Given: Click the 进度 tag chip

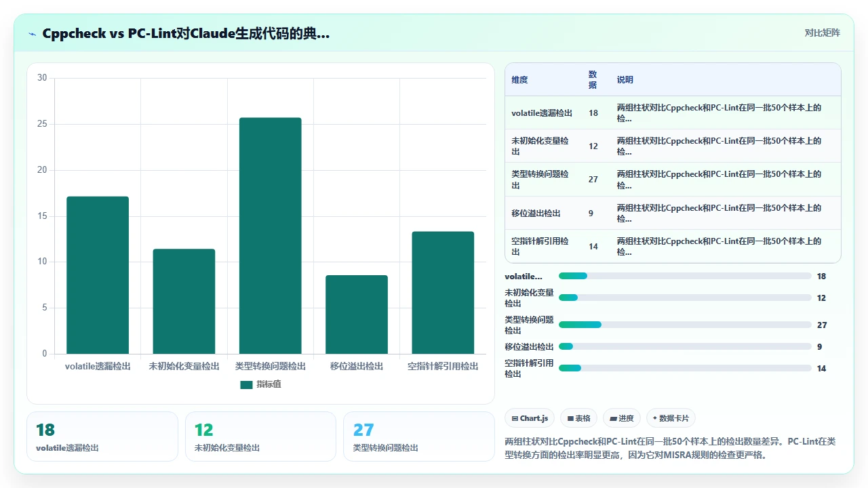Looking at the screenshot, I should [622, 418].
